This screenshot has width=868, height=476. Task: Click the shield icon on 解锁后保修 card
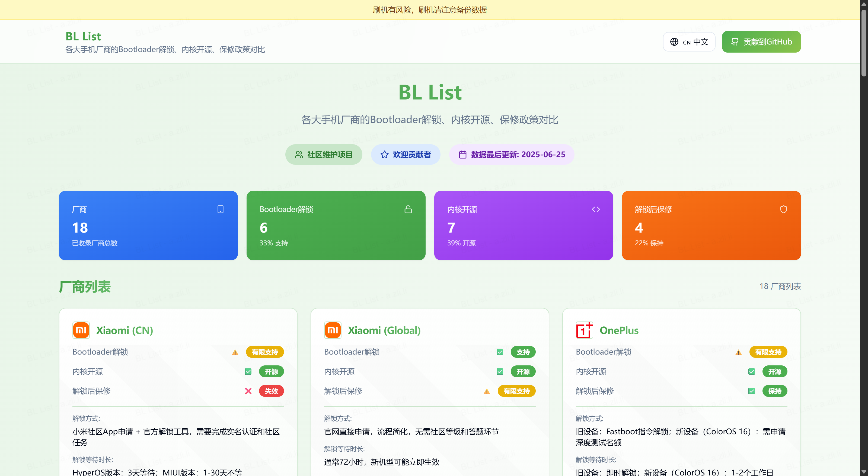(x=783, y=209)
